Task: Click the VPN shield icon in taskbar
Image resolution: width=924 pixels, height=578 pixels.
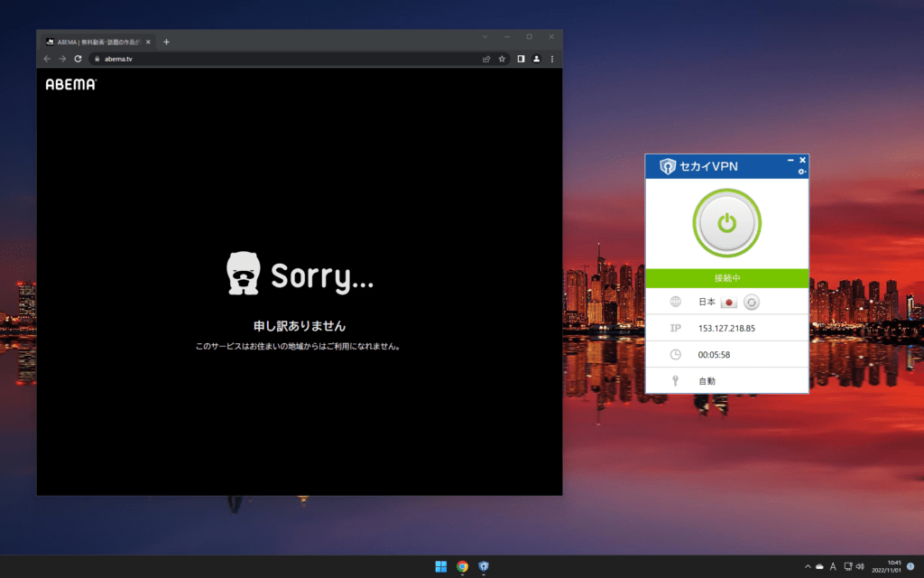Action: click(x=484, y=566)
